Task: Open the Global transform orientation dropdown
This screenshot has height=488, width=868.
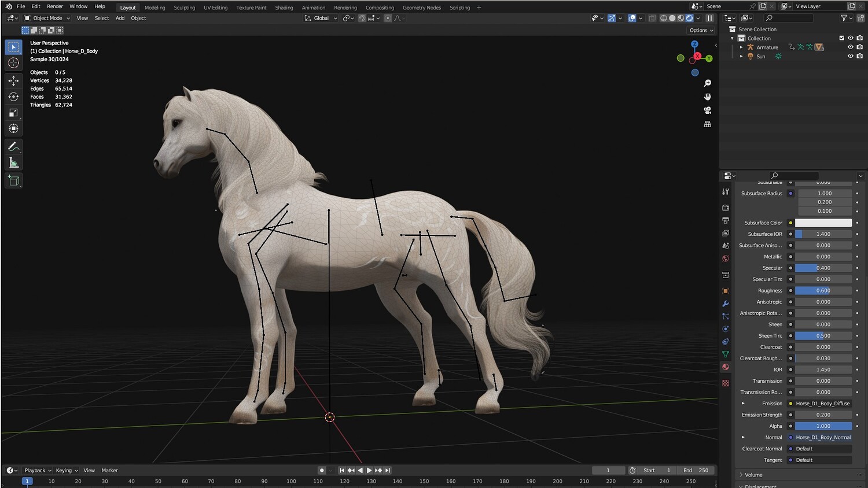Action: coord(321,19)
